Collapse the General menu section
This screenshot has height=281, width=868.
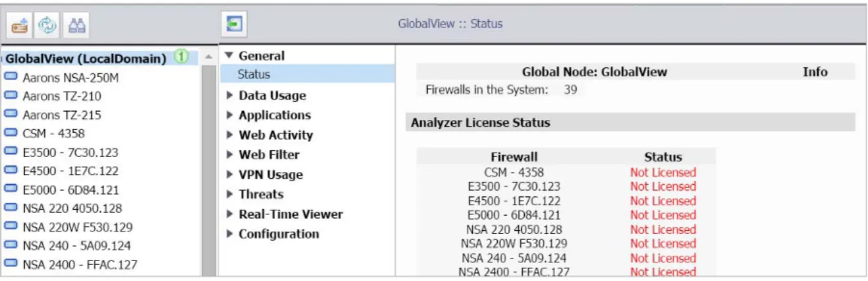[229, 56]
